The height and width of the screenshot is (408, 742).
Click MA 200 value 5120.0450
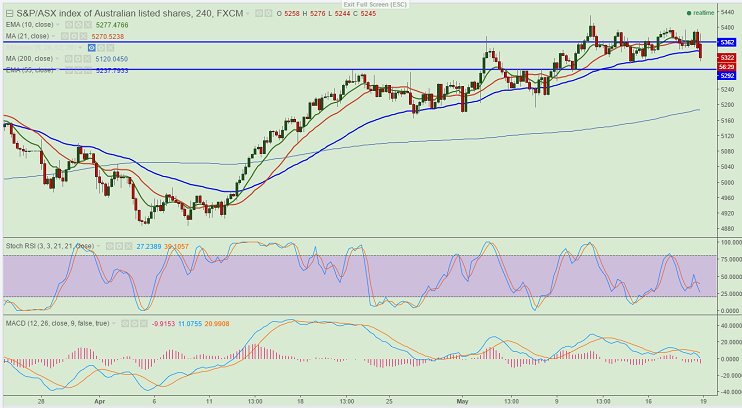[x=112, y=59]
